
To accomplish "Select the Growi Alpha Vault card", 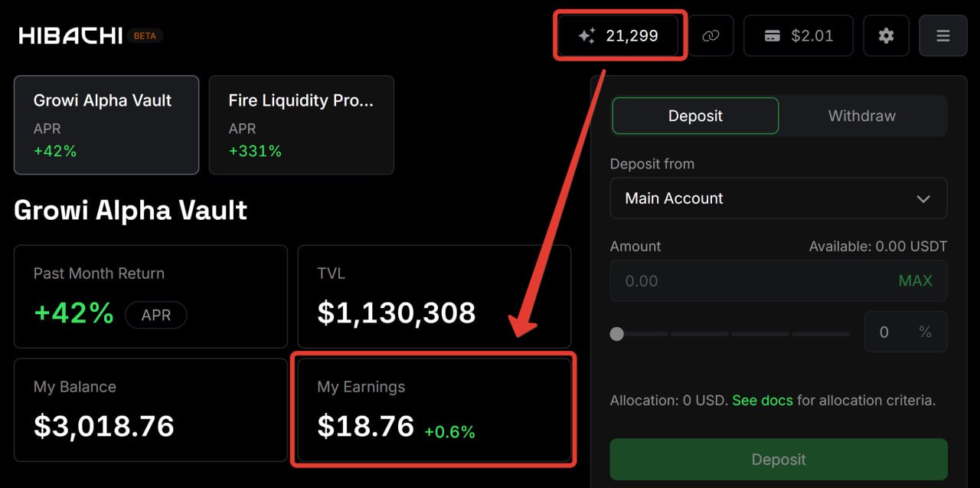I will coord(106,125).
